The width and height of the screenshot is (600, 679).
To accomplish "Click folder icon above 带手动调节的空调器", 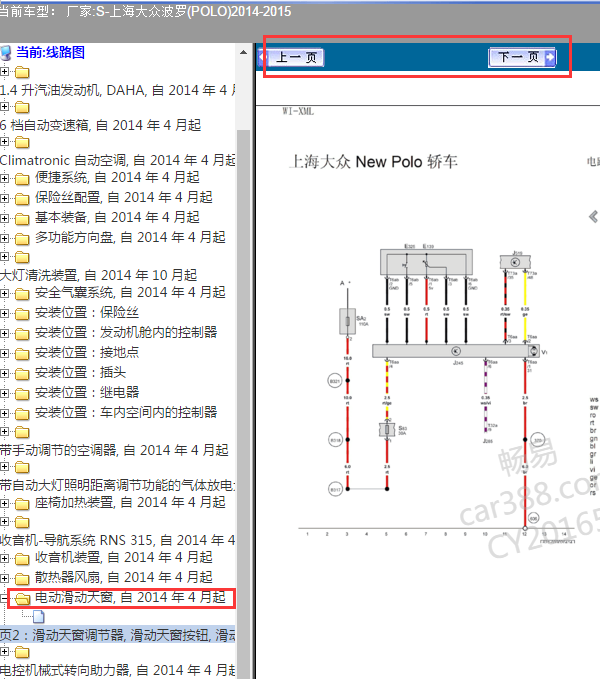I will tap(22, 432).
